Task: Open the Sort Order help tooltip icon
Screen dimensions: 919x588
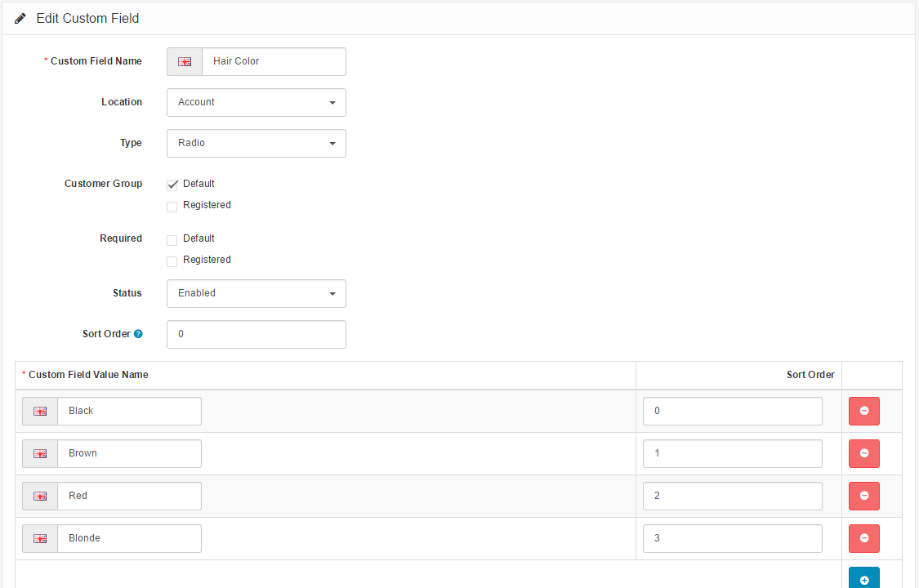Action: pos(138,334)
